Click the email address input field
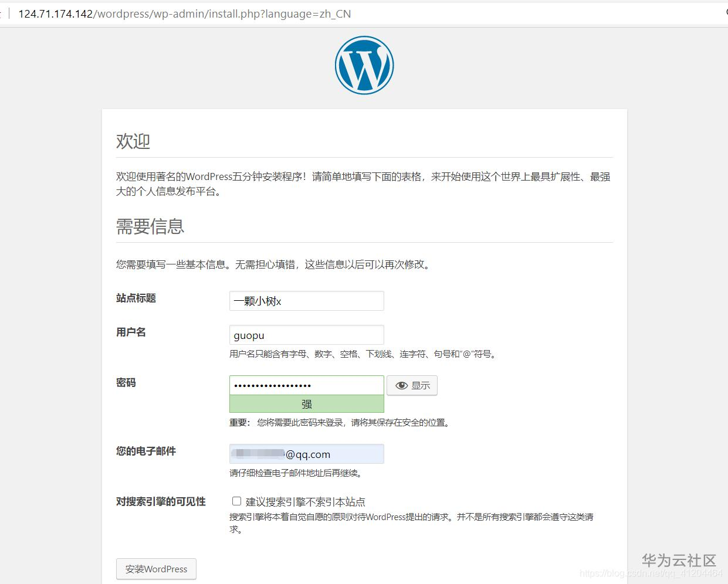Image resolution: width=728 pixels, height=584 pixels. (x=306, y=454)
